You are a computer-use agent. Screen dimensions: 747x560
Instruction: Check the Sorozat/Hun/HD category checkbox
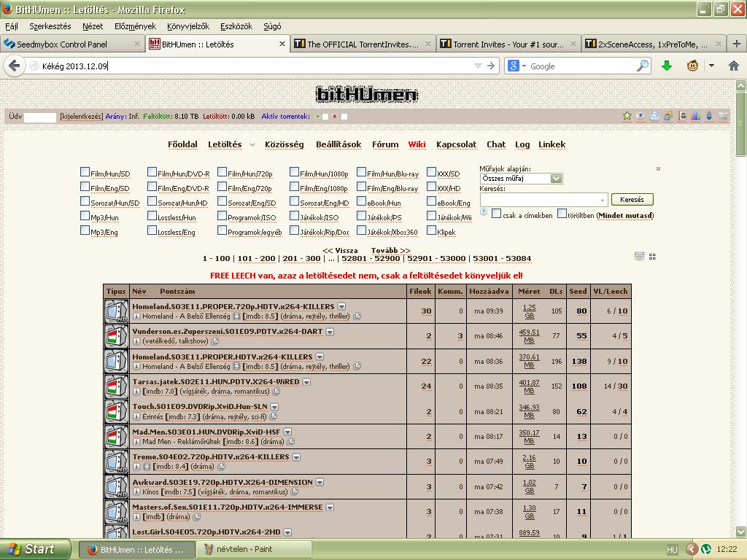click(x=152, y=201)
